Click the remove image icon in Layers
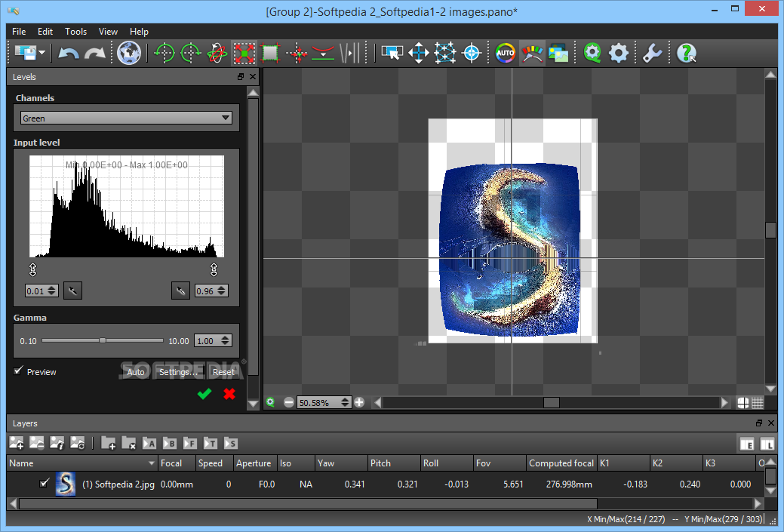This screenshot has width=784, height=532. 36,442
